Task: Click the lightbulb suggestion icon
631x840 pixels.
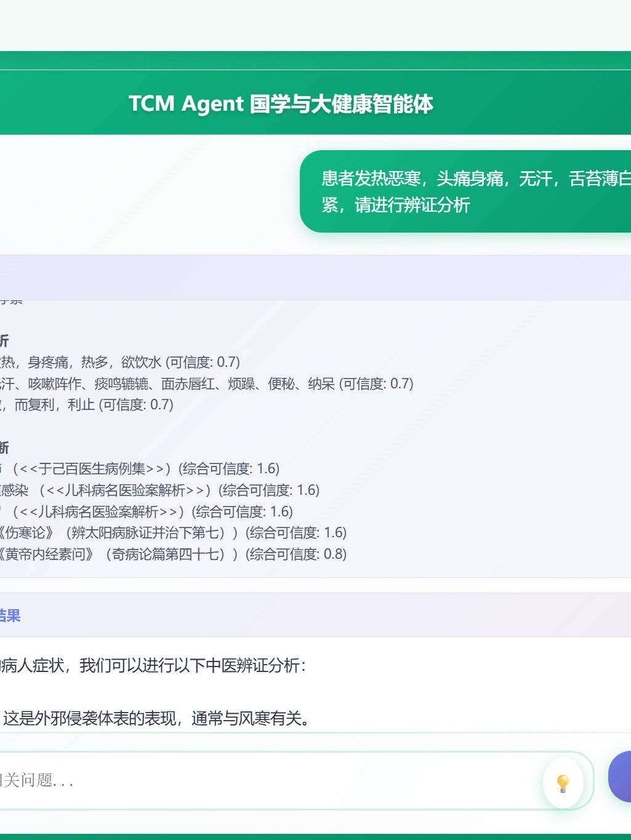Action: 563,782
